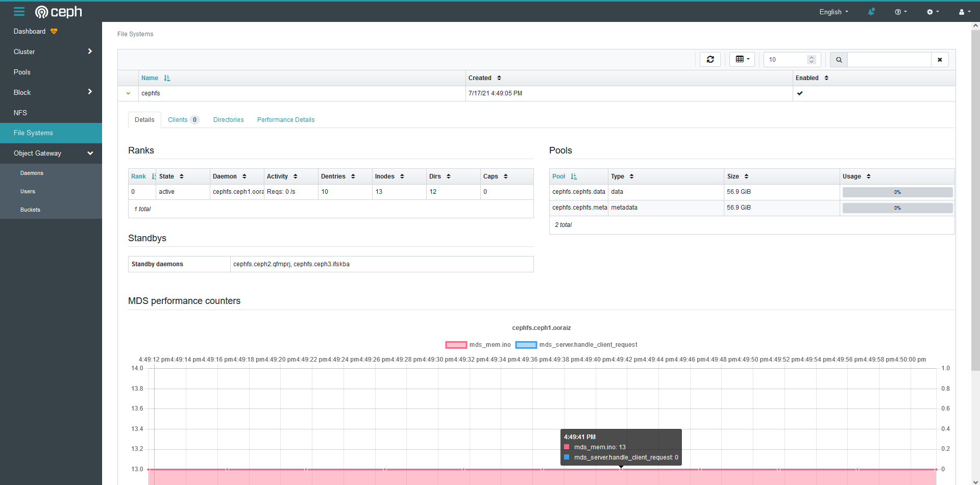Switch to the Clients tab
This screenshot has width=980, height=485.
(183, 120)
